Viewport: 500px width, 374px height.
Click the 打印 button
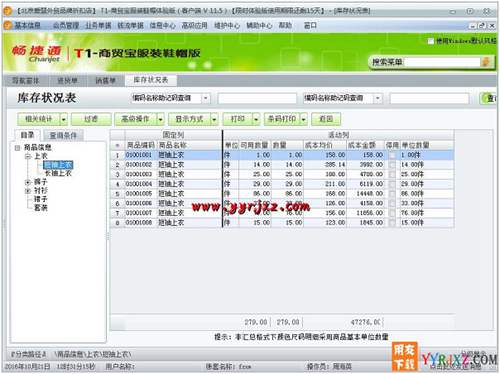point(237,119)
